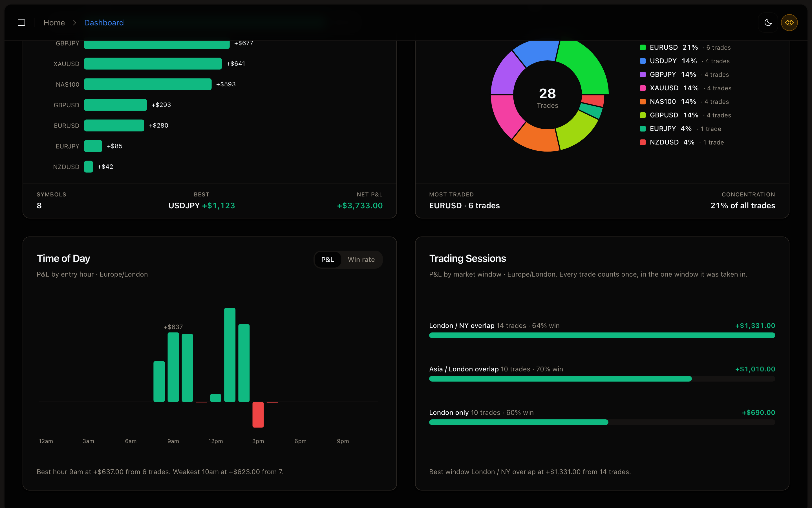Click the 'Best window London / NY overlap' summary
Viewport: 812px width, 508px height.
[530, 472]
